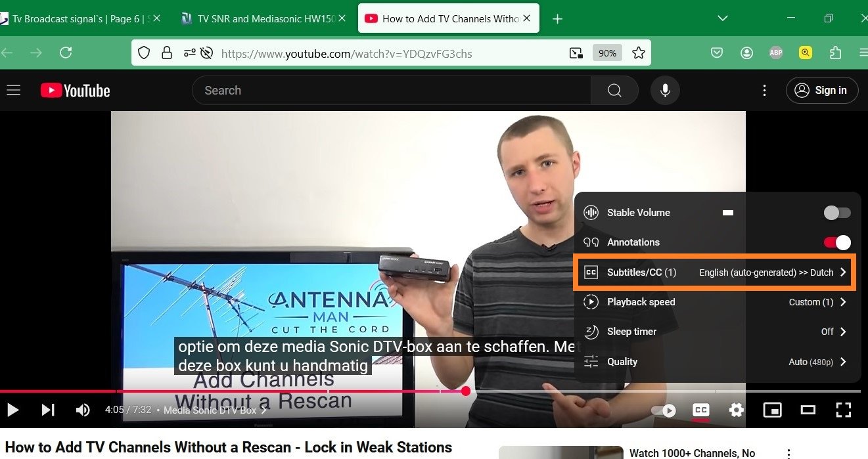
Task: Skip to the next video
Action: coord(48,410)
